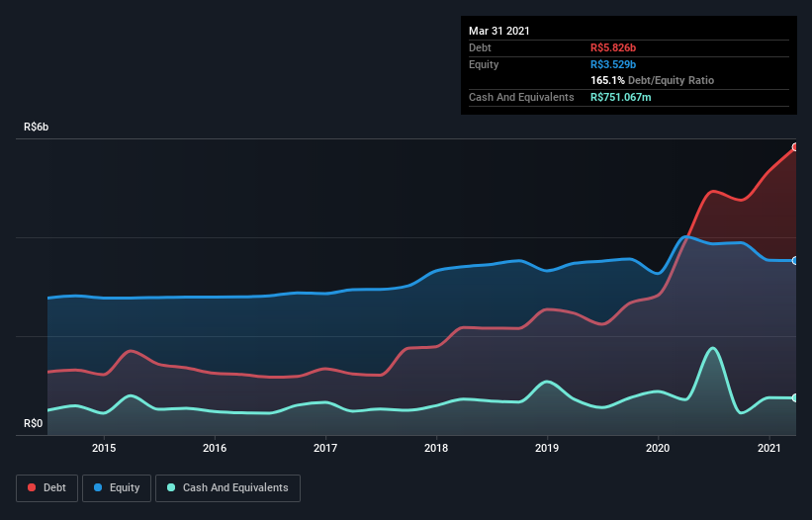Click the R$3.529b equity value
This screenshot has height=520, width=812.
[613, 64]
